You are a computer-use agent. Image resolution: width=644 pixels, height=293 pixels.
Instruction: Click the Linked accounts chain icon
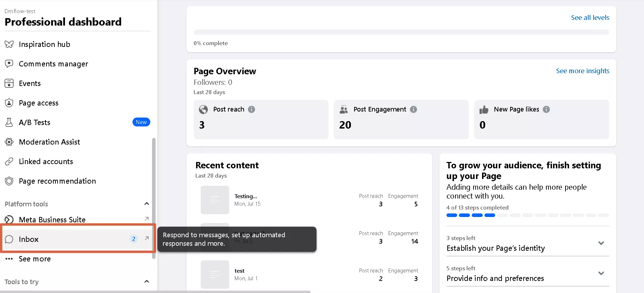(x=9, y=162)
